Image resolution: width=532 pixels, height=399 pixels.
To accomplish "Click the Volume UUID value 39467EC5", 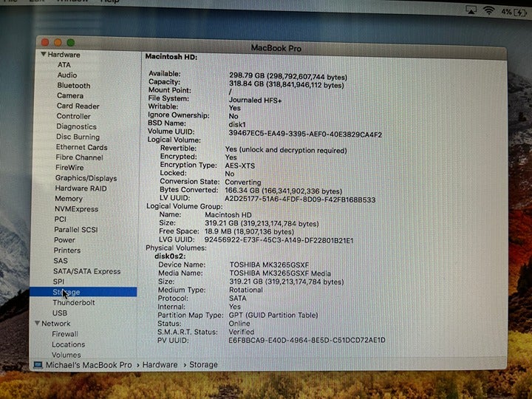I will [x=305, y=134].
